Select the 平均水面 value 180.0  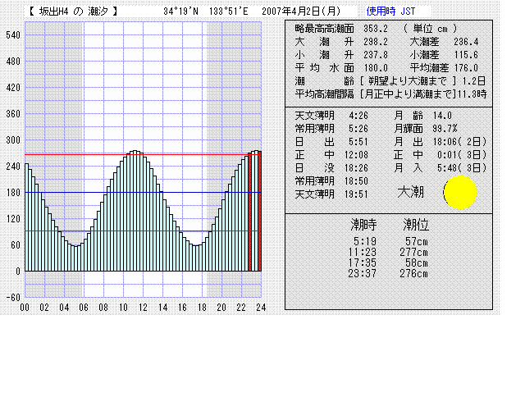(x=376, y=68)
